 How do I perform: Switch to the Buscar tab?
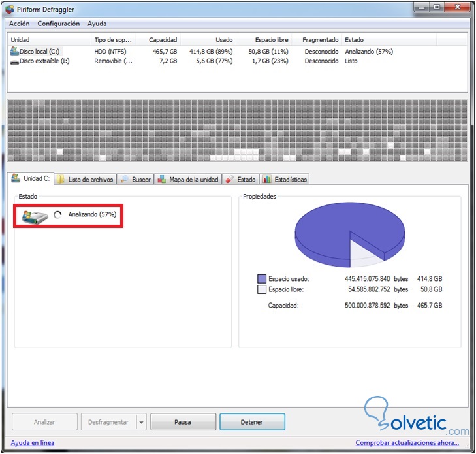coord(136,179)
